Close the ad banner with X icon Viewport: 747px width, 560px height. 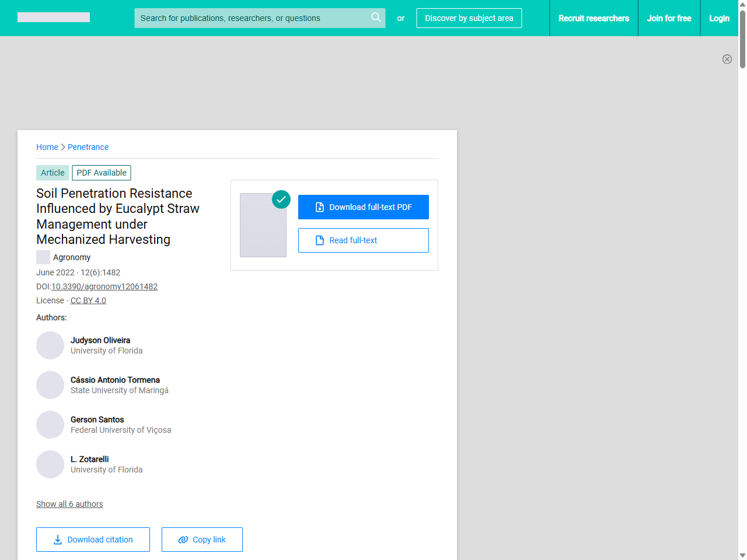click(x=727, y=59)
